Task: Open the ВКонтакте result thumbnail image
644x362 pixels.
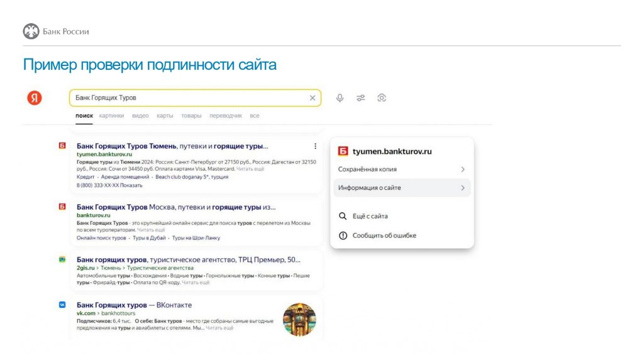Action: pos(299,319)
